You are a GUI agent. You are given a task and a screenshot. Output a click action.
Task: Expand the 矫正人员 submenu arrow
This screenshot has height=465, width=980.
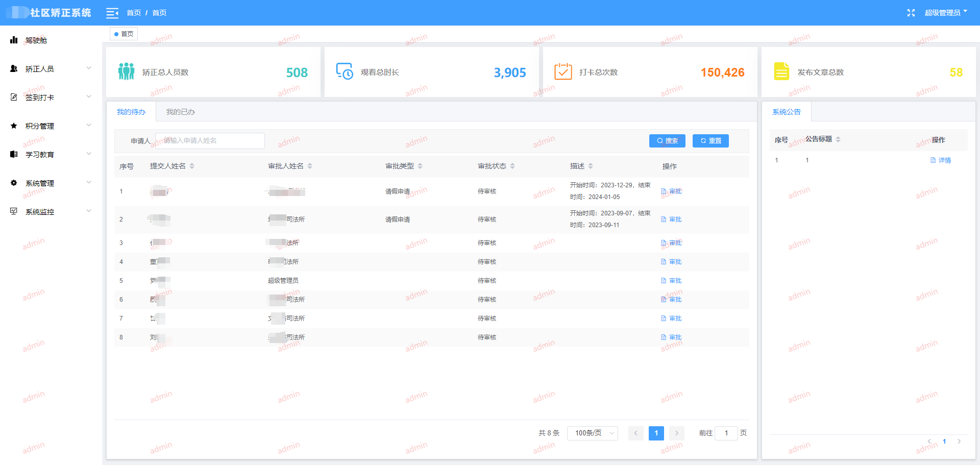pyautogui.click(x=89, y=68)
